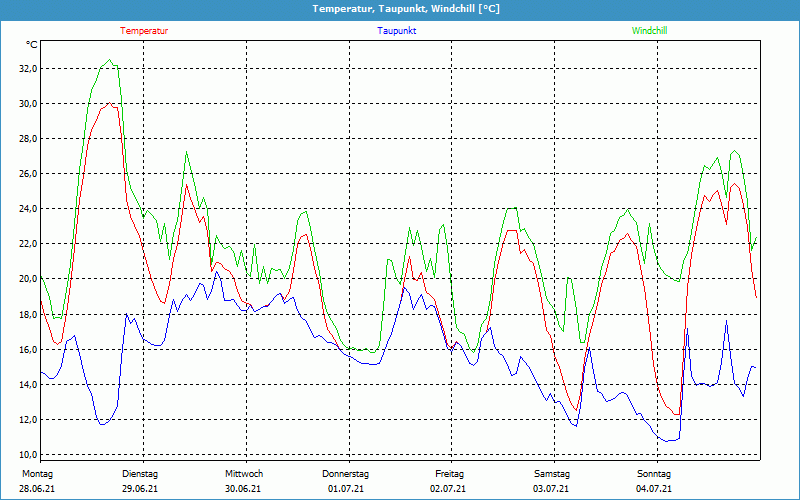
Task: Click the Donnerstag day label
Action: coord(345,474)
